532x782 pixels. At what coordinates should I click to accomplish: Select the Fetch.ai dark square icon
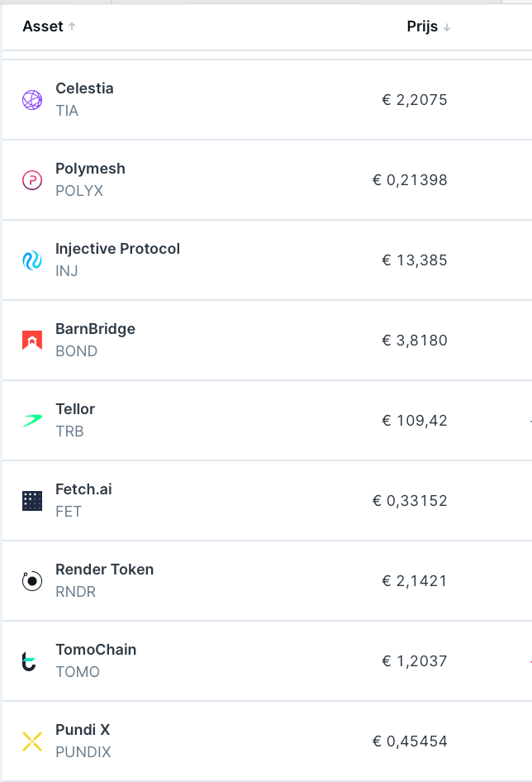pos(31,500)
